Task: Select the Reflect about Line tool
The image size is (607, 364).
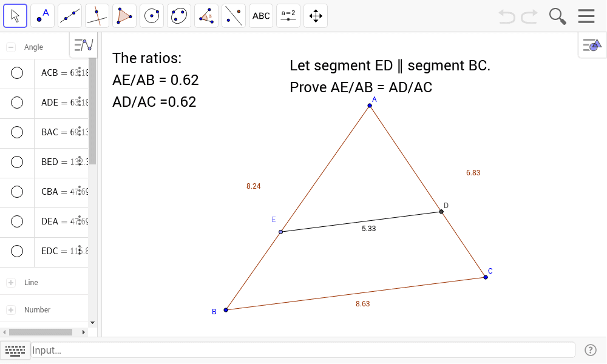Action: 234,16
